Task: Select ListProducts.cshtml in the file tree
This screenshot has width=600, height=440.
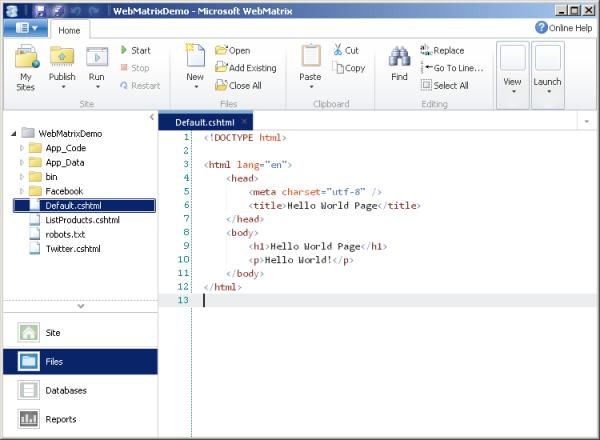Action: [82, 220]
